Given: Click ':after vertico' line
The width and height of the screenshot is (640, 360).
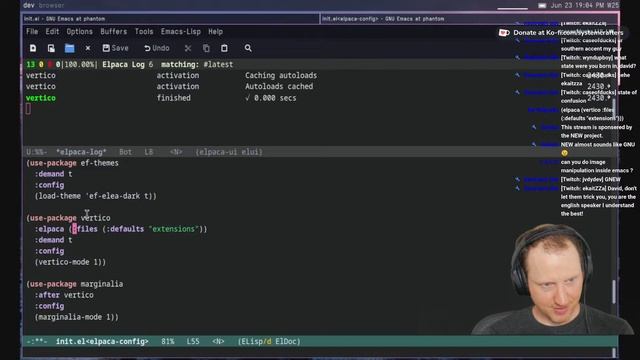Looking at the screenshot, I should coord(64,295).
